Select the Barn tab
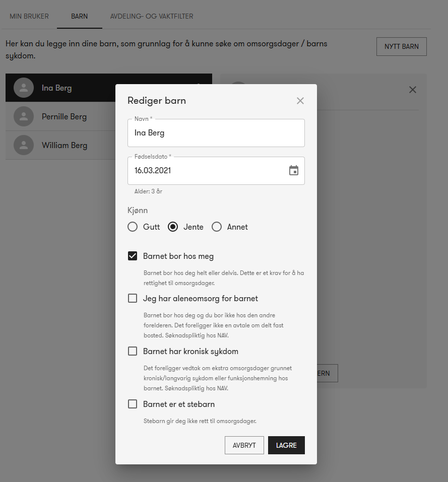 click(x=80, y=17)
